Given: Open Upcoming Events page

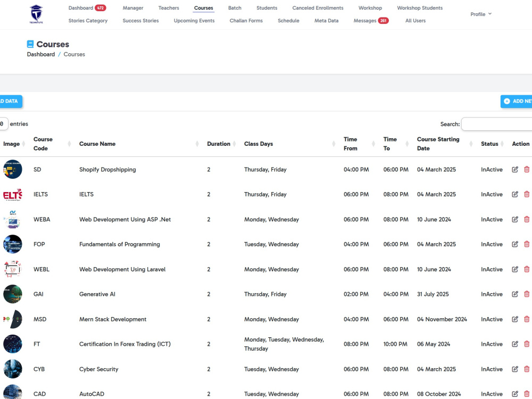Looking at the screenshot, I should (x=194, y=21).
